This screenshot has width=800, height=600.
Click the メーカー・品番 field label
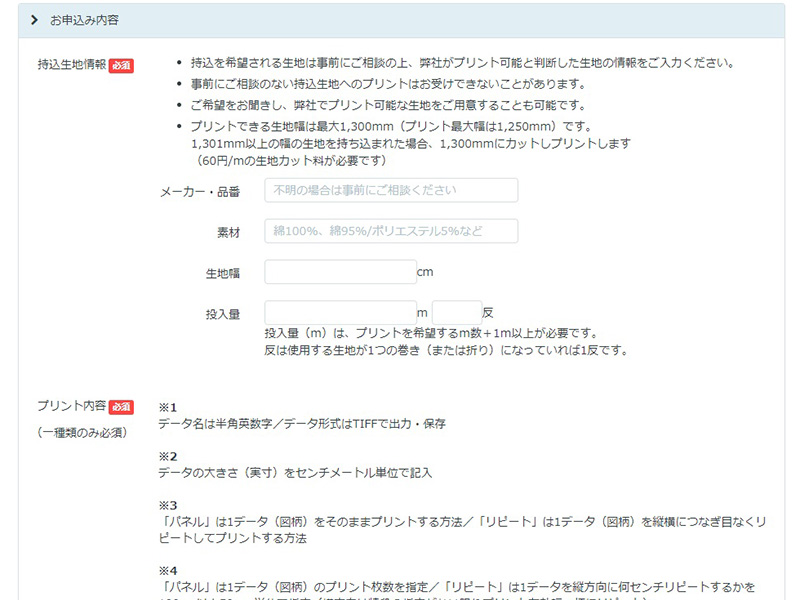click(x=200, y=191)
